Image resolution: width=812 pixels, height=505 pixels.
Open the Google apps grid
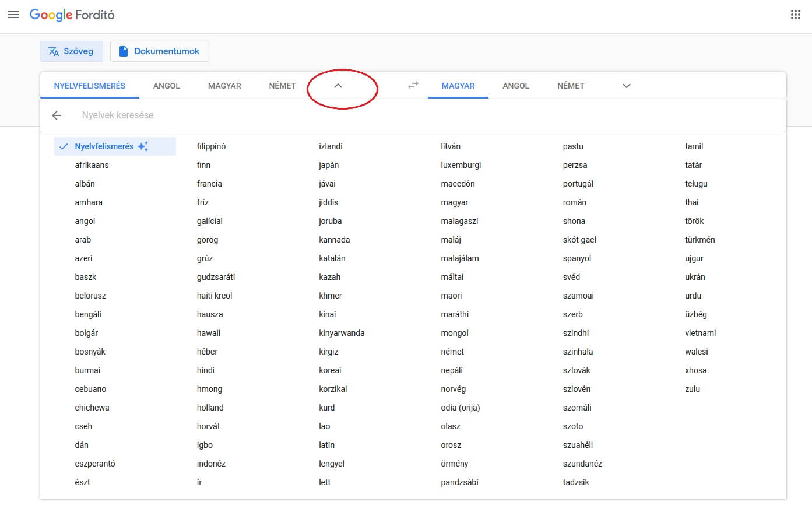(x=795, y=15)
